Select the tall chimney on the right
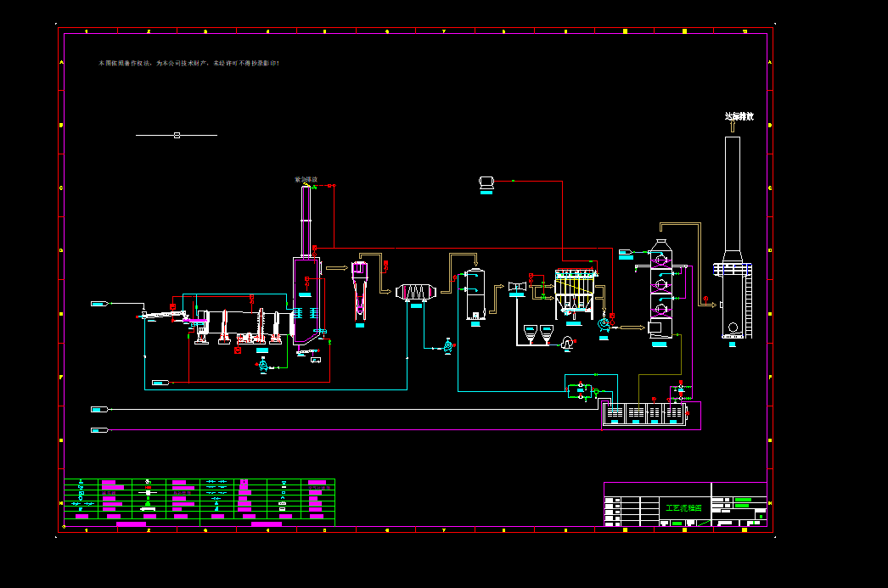888x588 pixels. click(x=733, y=238)
